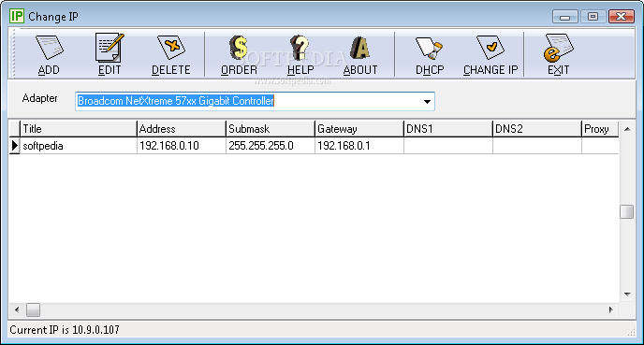
Task: Click the EXIT toolbar icon
Action: tap(558, 54)
